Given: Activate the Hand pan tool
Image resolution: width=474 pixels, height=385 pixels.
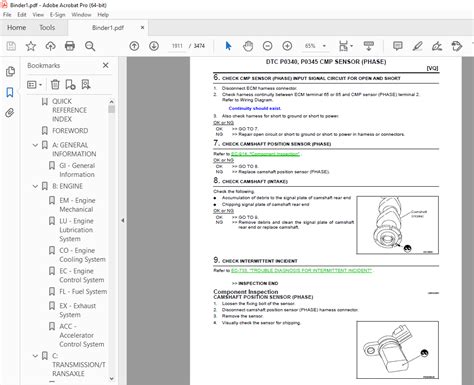Looking at the screenshot, I should tap(248, 46).
